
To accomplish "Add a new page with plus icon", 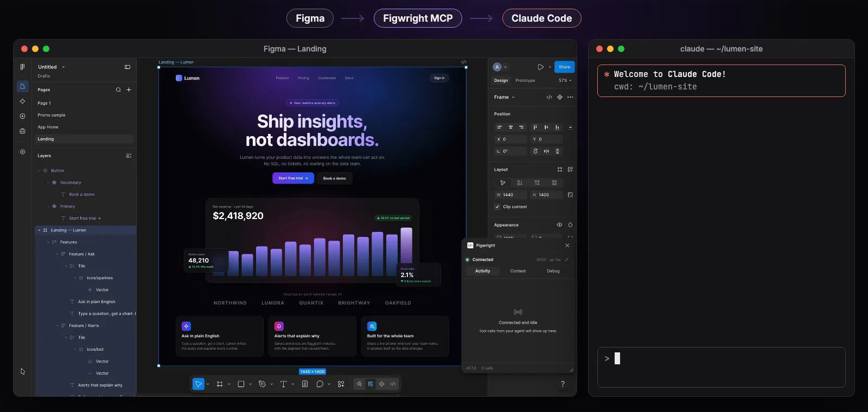I will point(129,90).
